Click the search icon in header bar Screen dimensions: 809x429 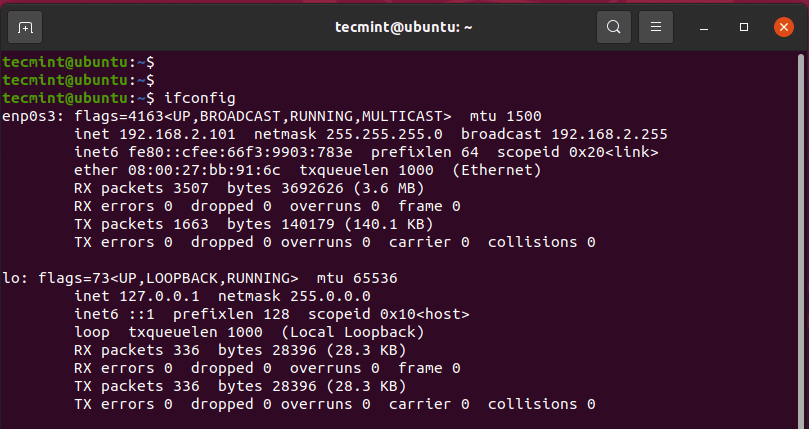614,26
